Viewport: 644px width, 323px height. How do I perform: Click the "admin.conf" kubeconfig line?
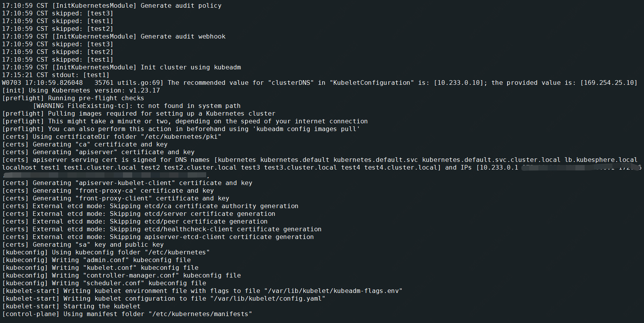96,260
